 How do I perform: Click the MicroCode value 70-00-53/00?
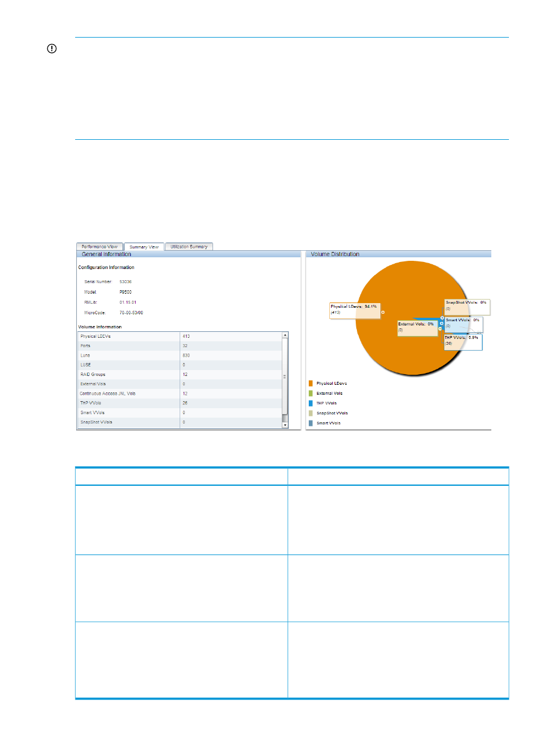point(131,313)
